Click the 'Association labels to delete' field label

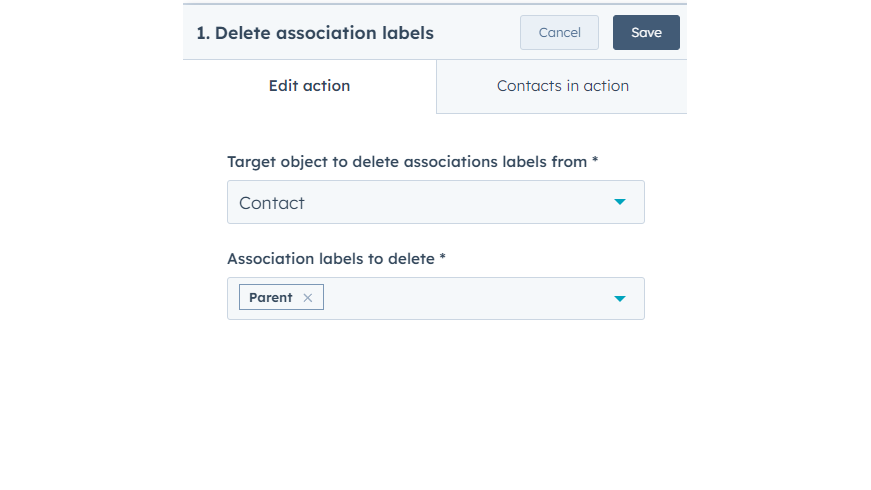click(x=330, y=258)
